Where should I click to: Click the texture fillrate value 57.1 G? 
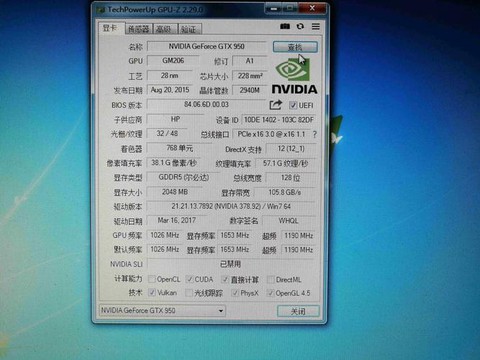tap(286, 163)
